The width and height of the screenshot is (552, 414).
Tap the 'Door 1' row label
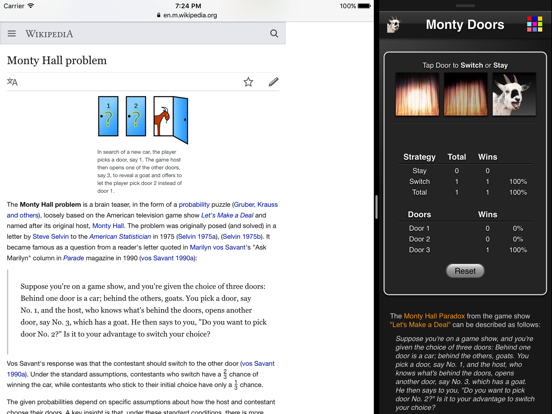[419, 228]
